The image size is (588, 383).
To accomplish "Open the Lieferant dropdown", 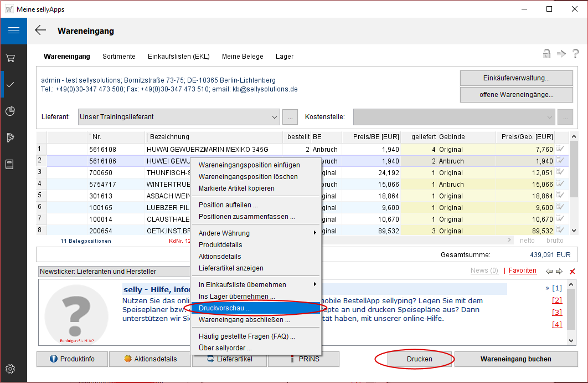I will (275, 117).
